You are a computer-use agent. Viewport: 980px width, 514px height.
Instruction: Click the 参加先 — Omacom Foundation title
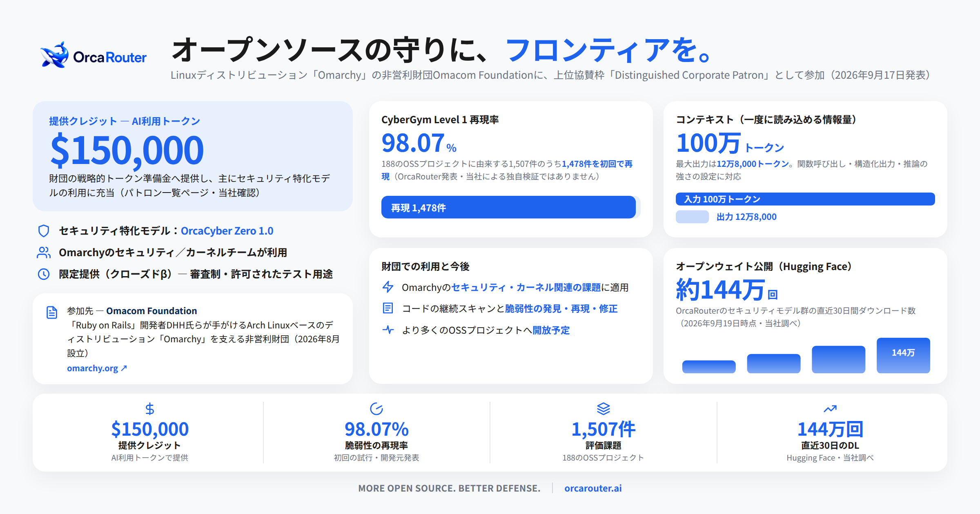(132, 311)
